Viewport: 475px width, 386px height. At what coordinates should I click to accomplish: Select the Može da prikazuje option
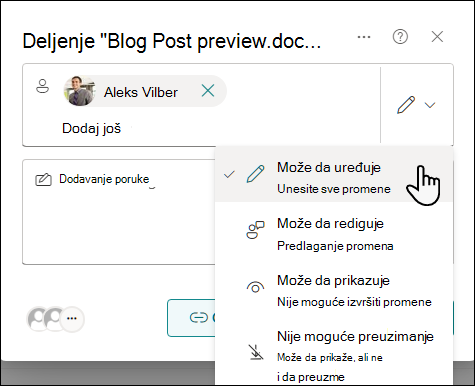pos(334,291)
